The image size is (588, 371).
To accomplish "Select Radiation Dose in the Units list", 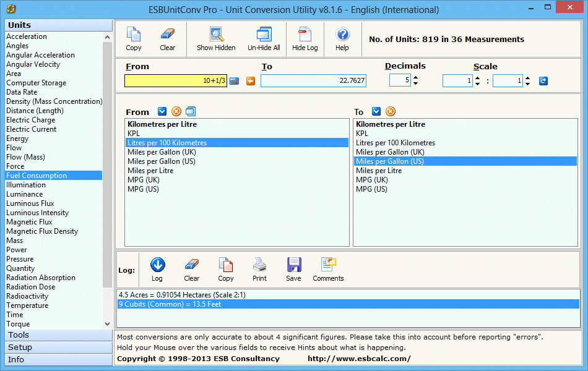I will pyautogui.click(x=31, y=287).
